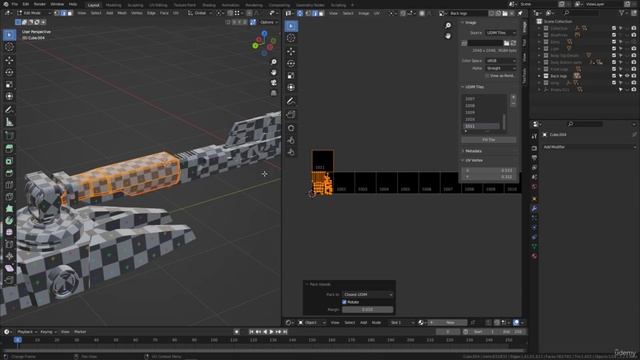This screenshot has width=640, height=360.
Task: Select the Scale tool in the 3D viewport toolbar
Action: point(9,84)
